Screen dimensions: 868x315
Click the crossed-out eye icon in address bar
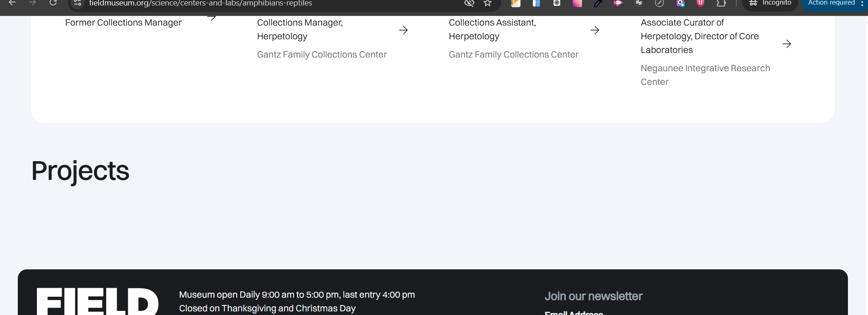[x=469, y=3]
